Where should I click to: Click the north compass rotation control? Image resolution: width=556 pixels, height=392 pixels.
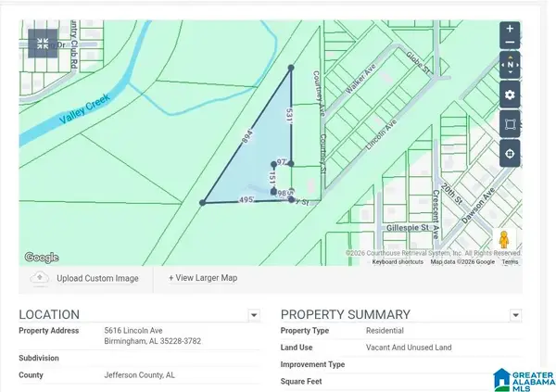tap(510, 66)
